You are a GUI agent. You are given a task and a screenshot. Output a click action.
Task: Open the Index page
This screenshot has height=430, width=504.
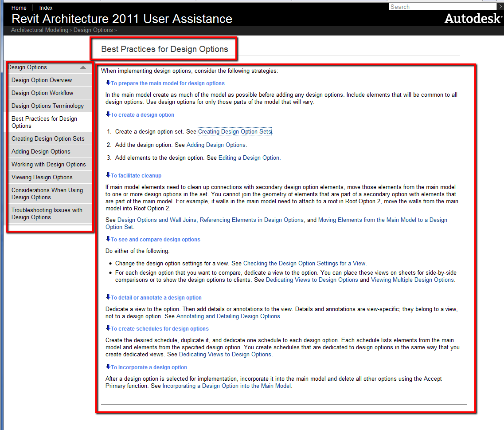pyautogui.click(x=46, y=8)
